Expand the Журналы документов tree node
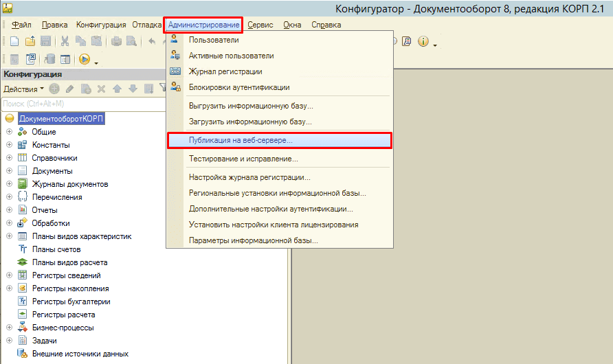 click(10, 184)
